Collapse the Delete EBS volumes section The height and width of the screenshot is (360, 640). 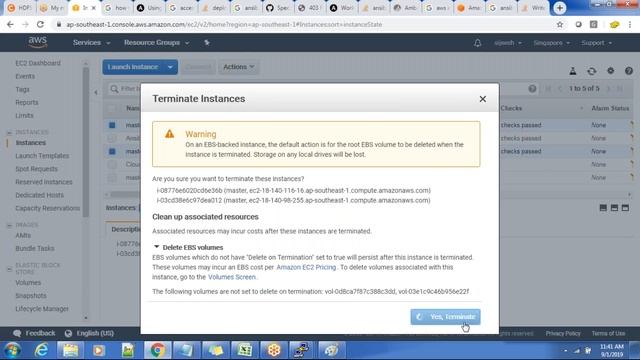pyautogui.click(x=156, y=247)
